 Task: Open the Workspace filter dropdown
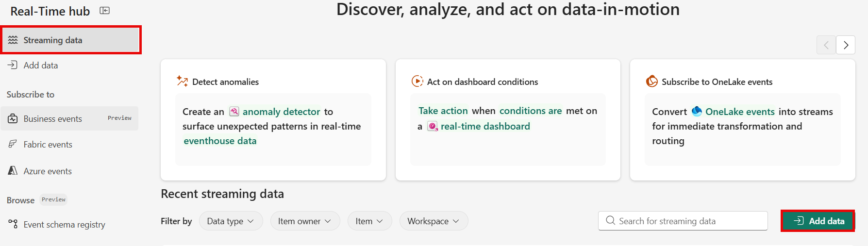click(x=433, y=221)
